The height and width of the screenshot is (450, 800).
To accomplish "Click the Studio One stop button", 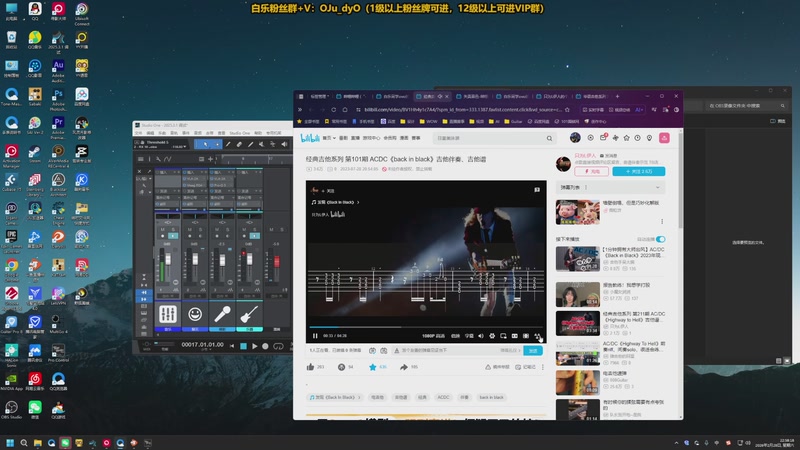I will coord(243,346).
